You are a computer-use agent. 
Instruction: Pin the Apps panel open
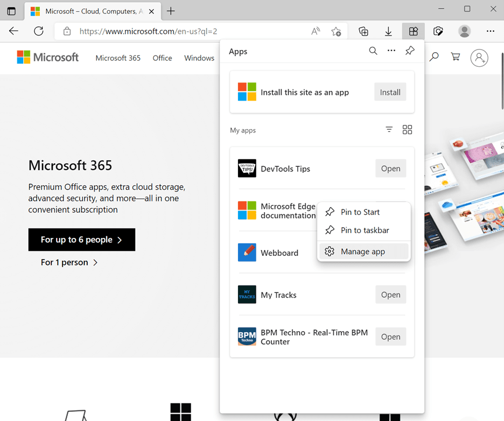(410, 51)
